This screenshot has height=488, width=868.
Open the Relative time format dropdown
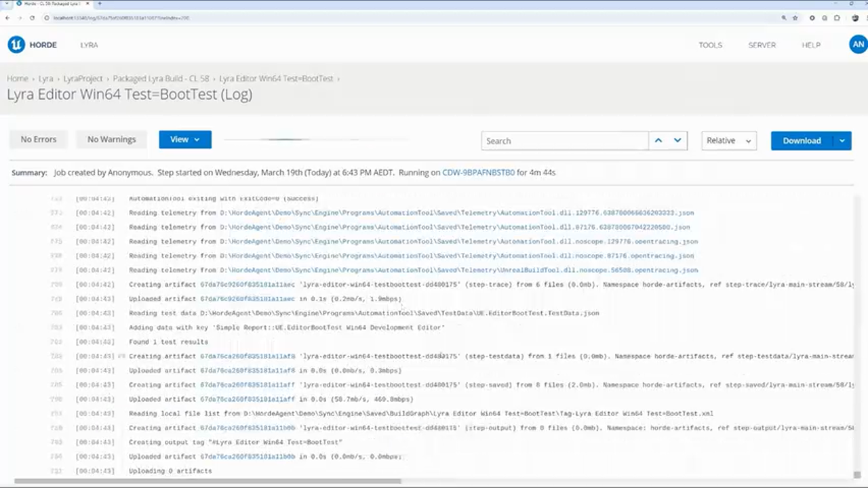(729, 140)
